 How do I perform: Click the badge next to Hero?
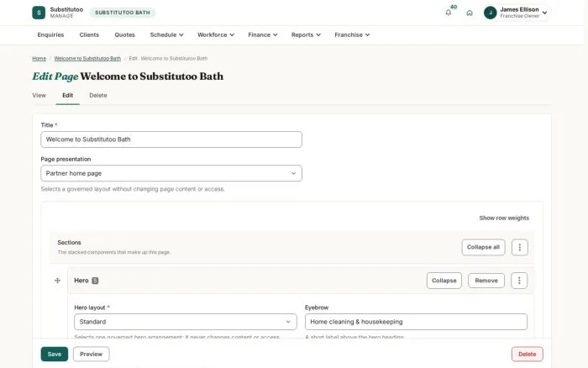95,281
